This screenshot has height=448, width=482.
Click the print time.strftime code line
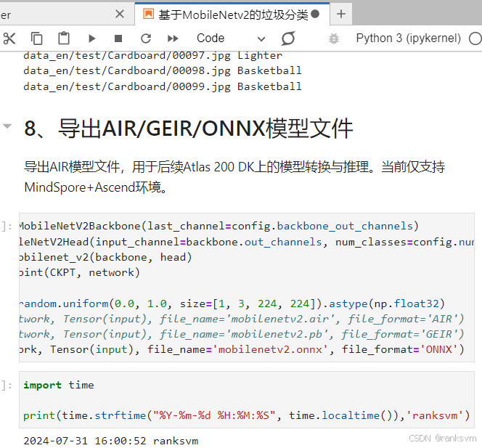(x=247, y=416)
